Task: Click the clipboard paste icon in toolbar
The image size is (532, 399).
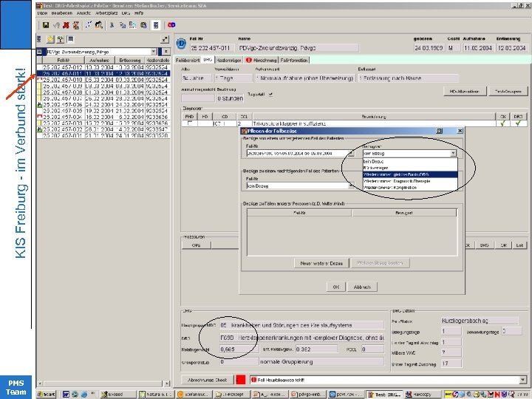Action: point(143,25)
